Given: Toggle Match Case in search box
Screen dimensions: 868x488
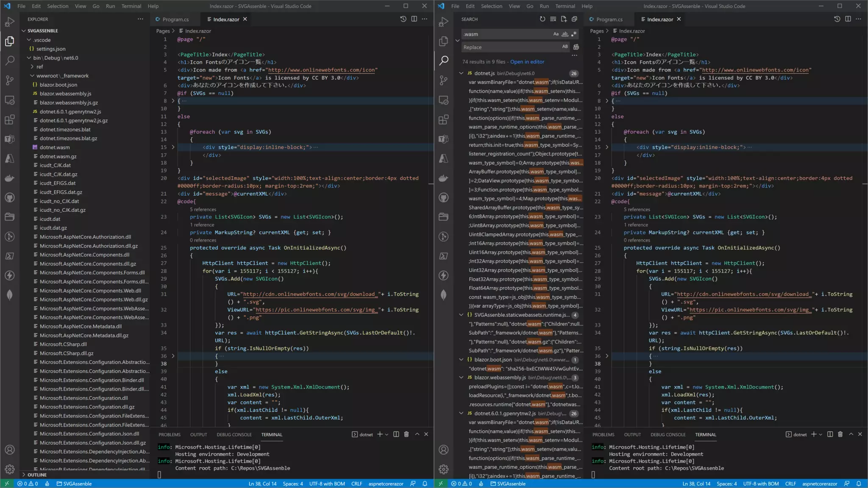Looking at the screenshot, I should point(556,34).
